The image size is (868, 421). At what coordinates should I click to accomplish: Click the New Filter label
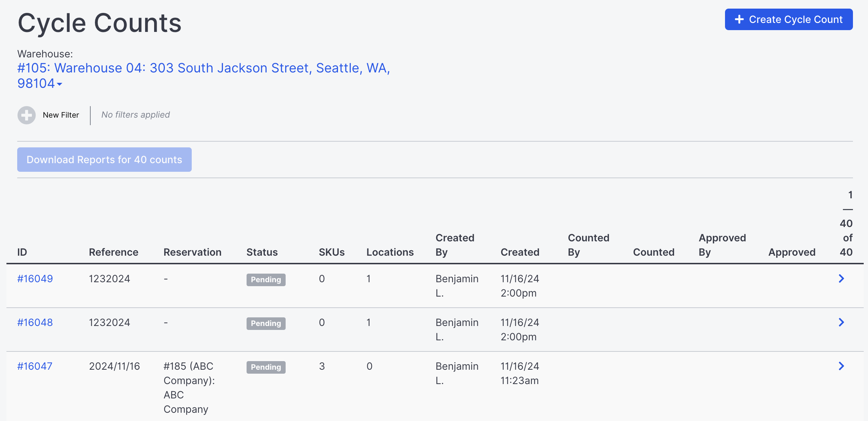[61, 115]
